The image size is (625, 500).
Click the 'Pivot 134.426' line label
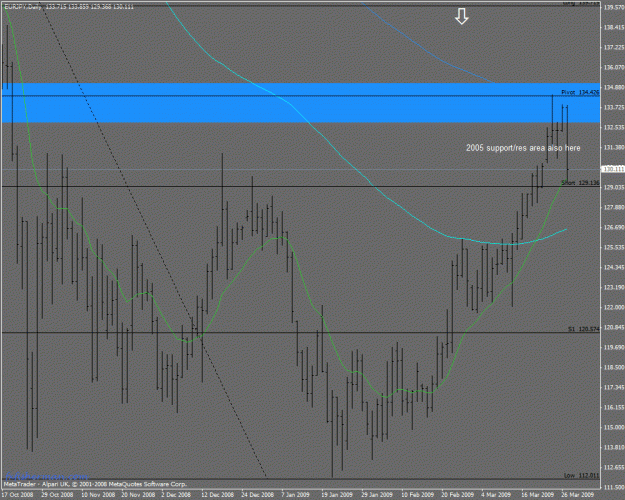(580, 93)
